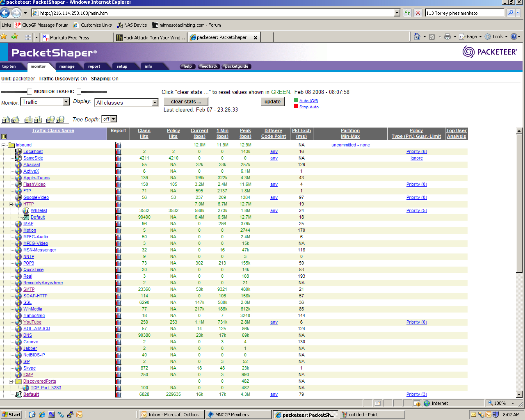Click the Home icon in IE toolbar

417,37
